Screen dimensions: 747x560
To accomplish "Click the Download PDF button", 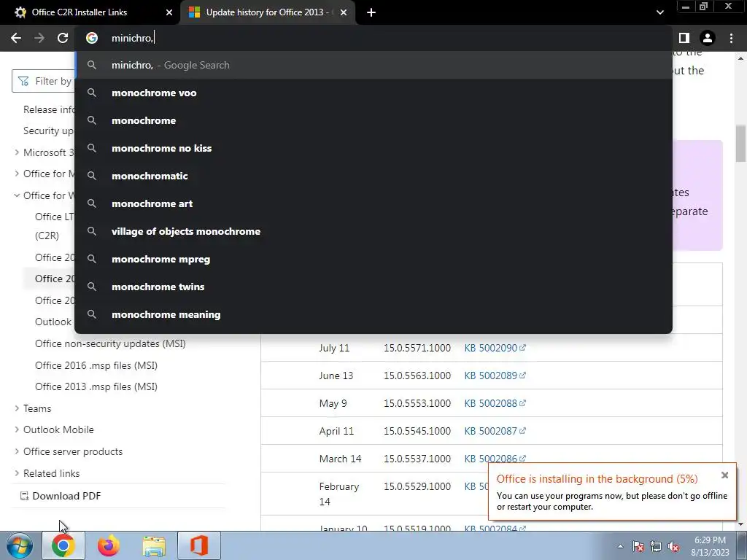I will [x=61, y=496].
